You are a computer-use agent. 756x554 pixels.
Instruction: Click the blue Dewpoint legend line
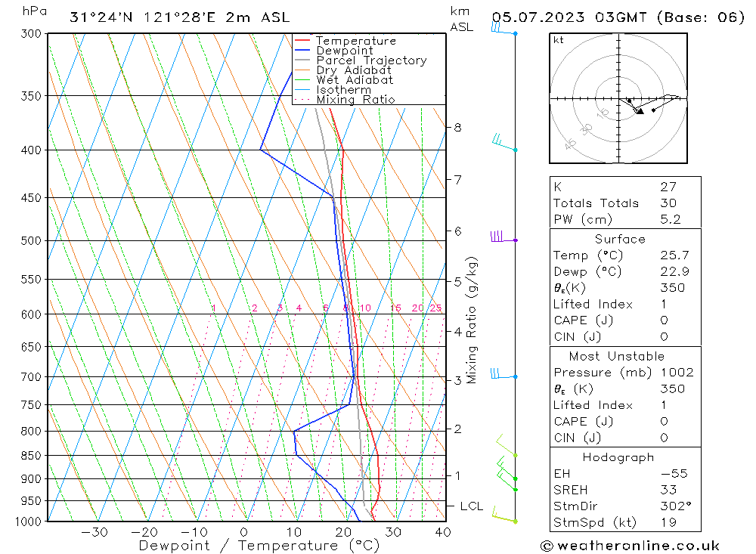click(302, 50)
